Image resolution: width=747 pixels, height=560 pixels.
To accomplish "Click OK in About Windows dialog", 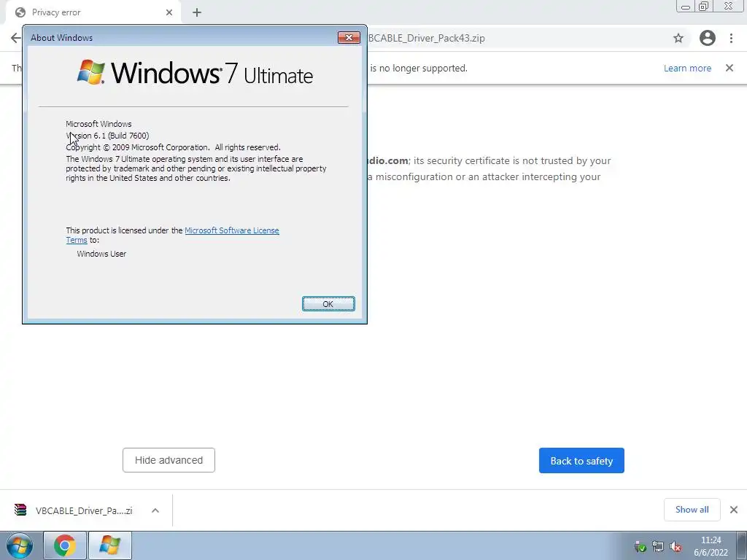I will (328, 304).
